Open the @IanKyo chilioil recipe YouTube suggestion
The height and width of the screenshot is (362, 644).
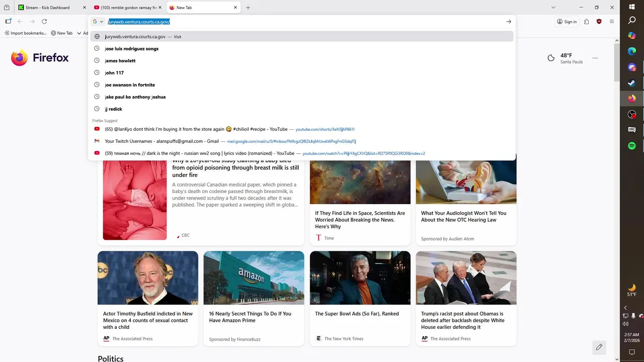coord(302,129)
